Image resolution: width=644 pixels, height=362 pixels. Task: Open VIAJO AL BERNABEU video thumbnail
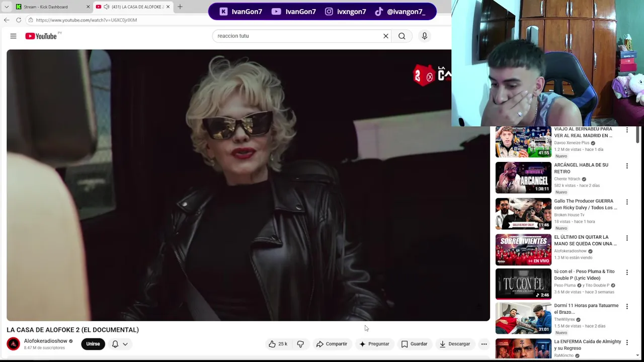(523, 142)
